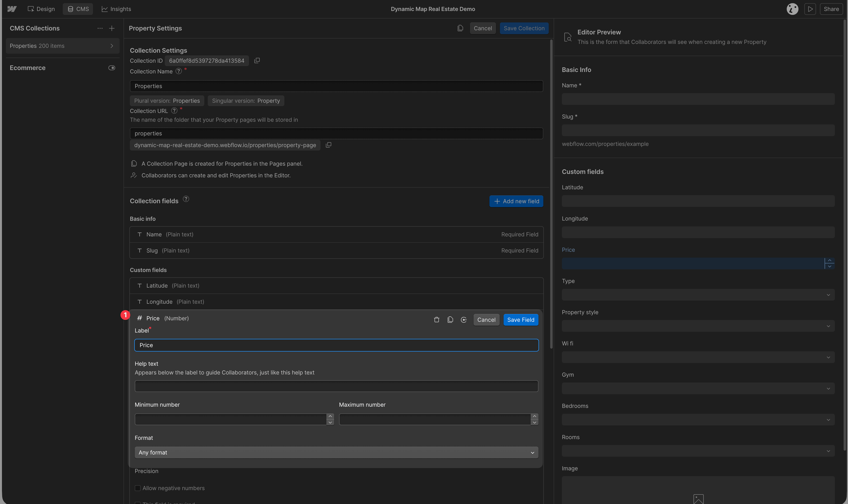Viewport: 848px width, 504px height.
Task: Click the Minimum number input
Action: tap(231, 419)
